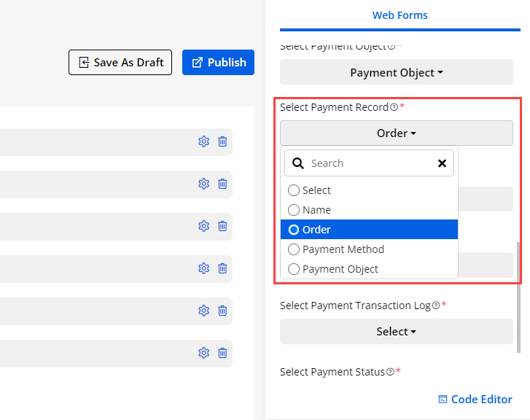The image size is (530, 420).
Task: Click the Save As Draft button
Action: pyautogui.click(x=120, y=63)
